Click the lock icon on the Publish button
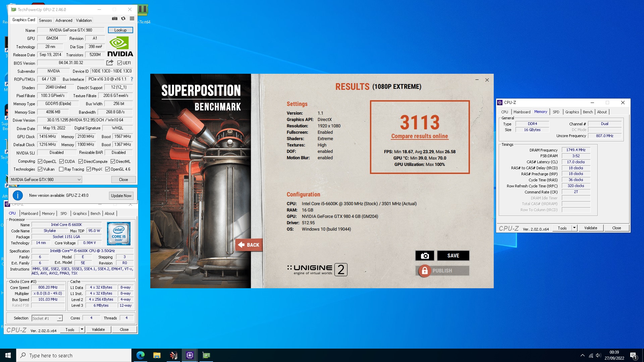 point(425,271)
